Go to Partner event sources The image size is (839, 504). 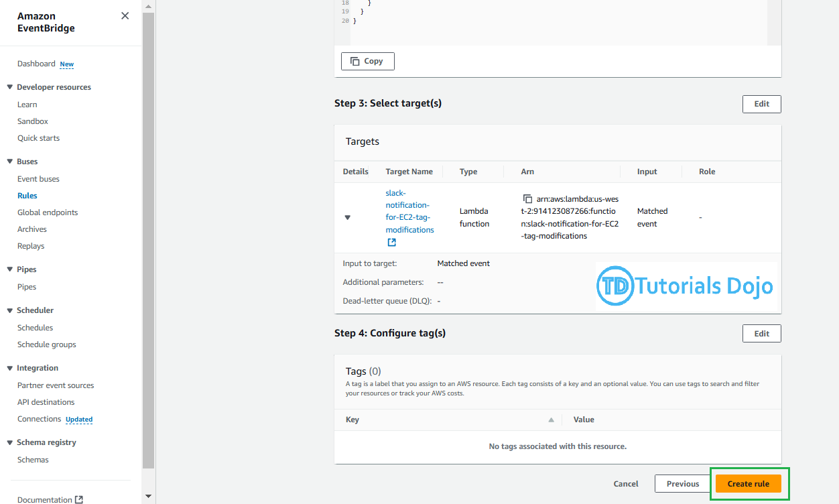[x=56, y=385]
